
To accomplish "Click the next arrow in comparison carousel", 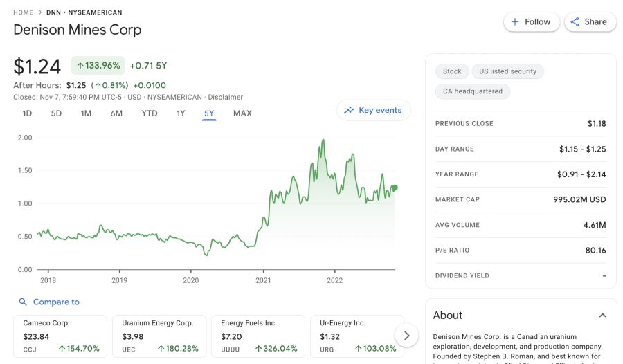I will (406, 336).
